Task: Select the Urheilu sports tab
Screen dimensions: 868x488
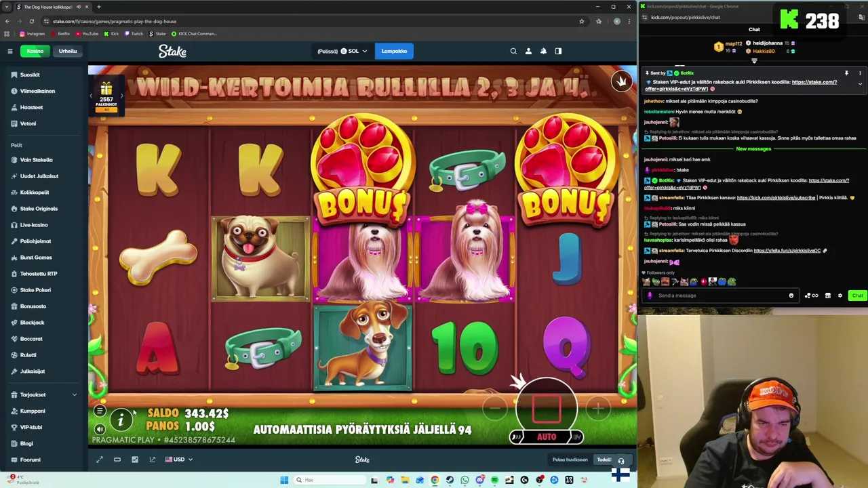Action: (67, 51)
